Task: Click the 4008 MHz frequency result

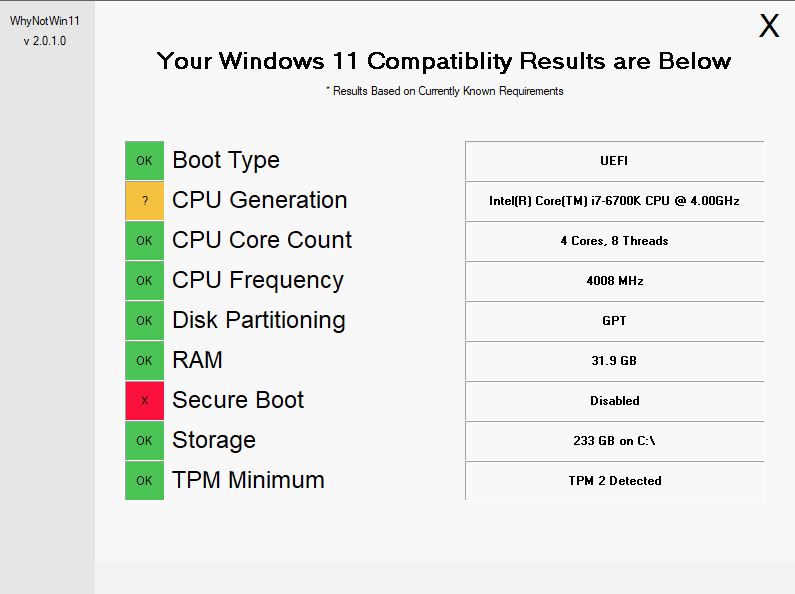Action: pos(614,281)
